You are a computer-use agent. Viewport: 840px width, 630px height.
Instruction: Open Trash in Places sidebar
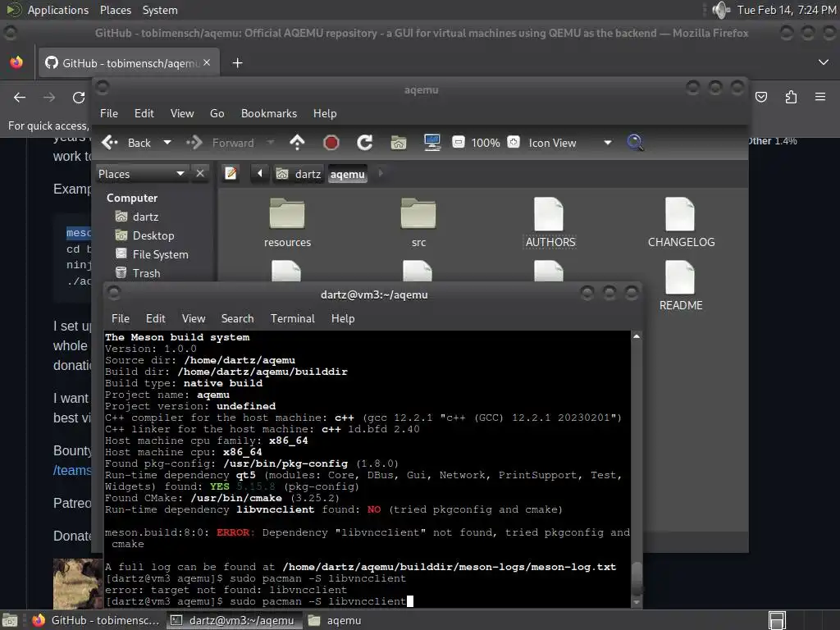click(138, 273)
